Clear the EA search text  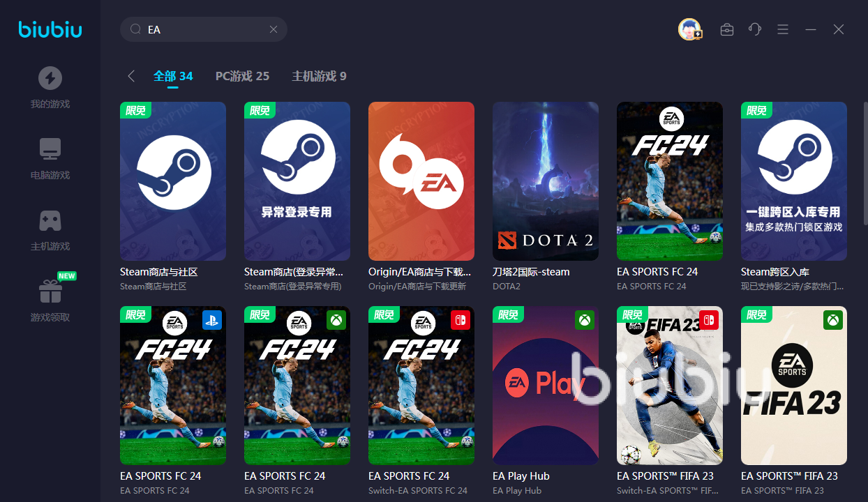tap(274, 29)
